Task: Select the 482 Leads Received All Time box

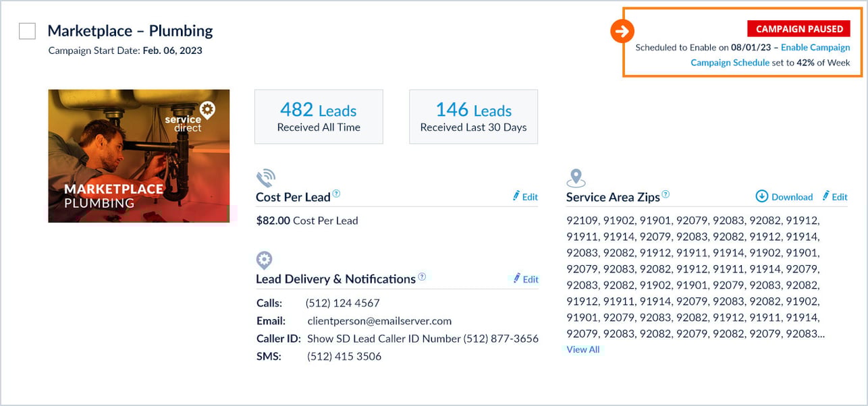Action: [319, 117]
